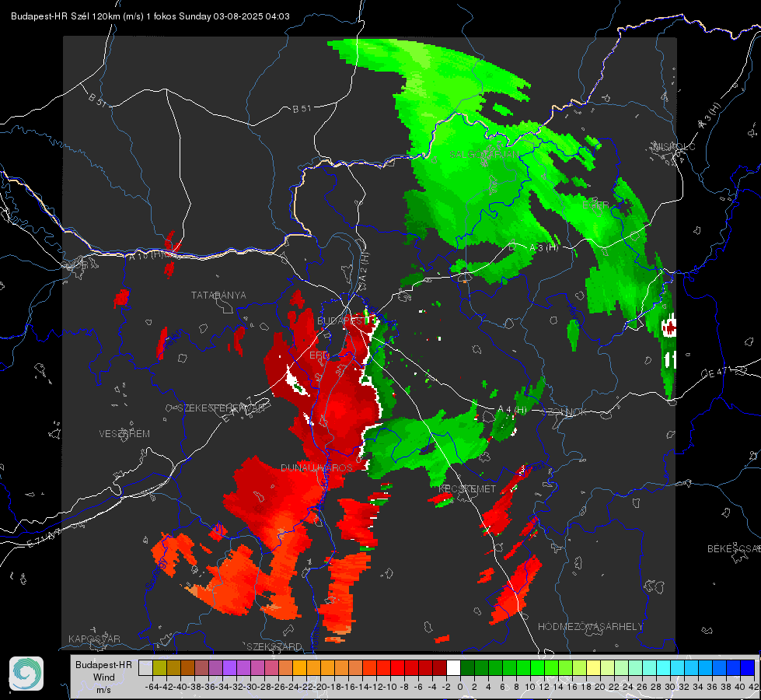Click the 10 value on the legend
Image resolution: width=761 pixels, height=700 pixels.
[530, 687]
